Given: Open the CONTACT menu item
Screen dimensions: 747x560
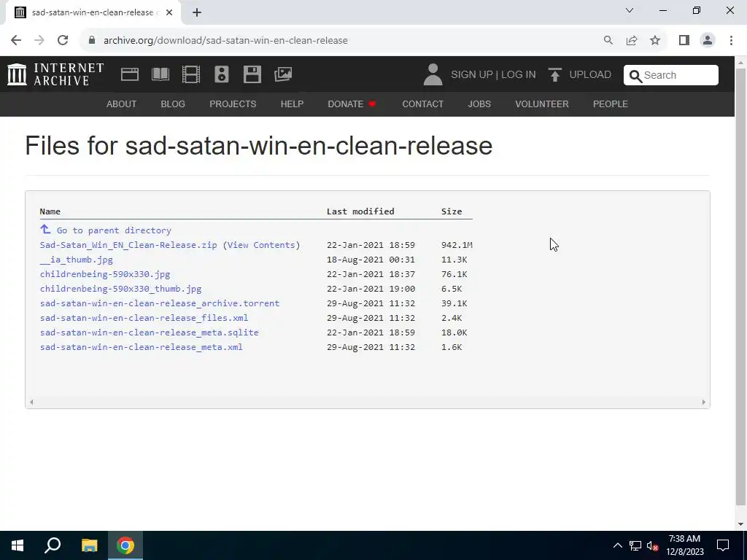Looking at the screenshot, I should click(x=422, y=104).
